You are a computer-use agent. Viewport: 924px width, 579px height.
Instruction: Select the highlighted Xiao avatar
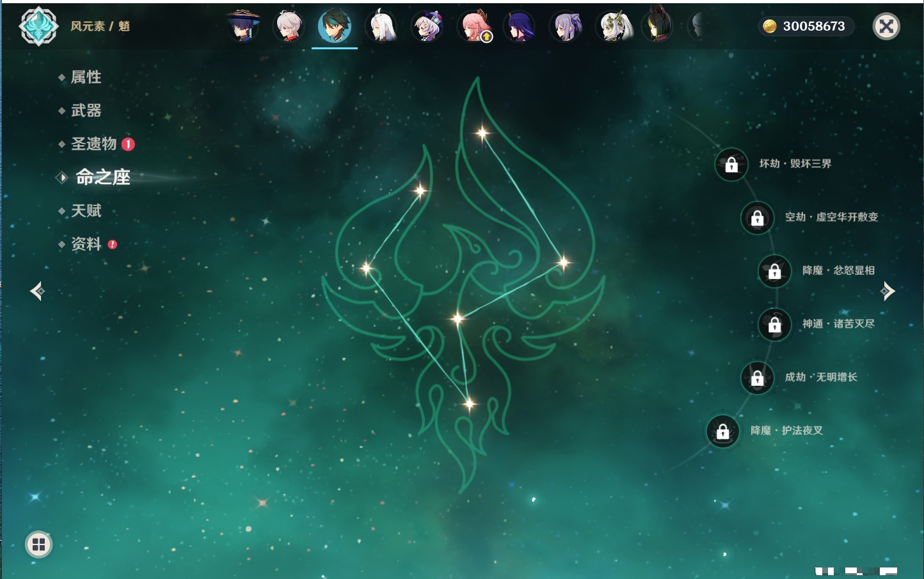(335, 26)
